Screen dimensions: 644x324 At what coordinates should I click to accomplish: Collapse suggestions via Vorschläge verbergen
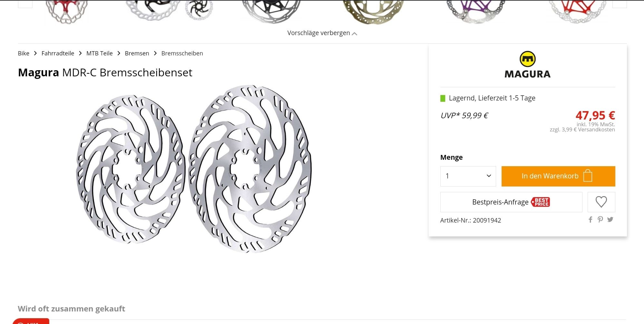point(322,33)
